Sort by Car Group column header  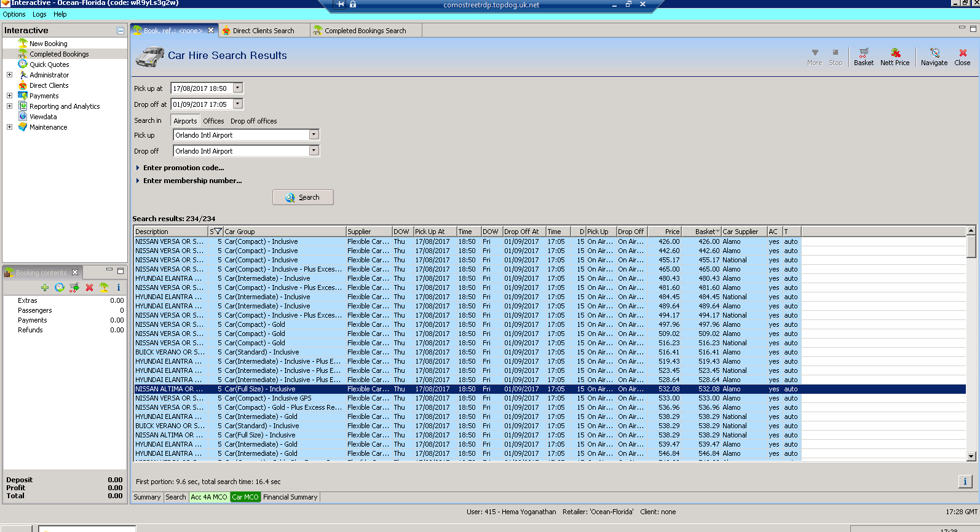[284, 232]
